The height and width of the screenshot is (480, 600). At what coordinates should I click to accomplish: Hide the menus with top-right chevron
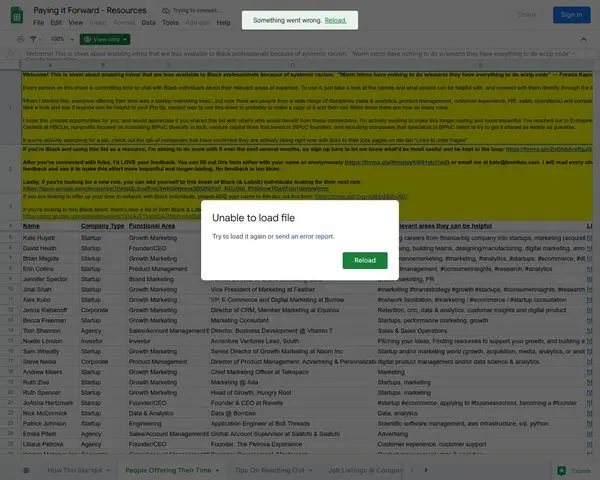coord(583,39)
